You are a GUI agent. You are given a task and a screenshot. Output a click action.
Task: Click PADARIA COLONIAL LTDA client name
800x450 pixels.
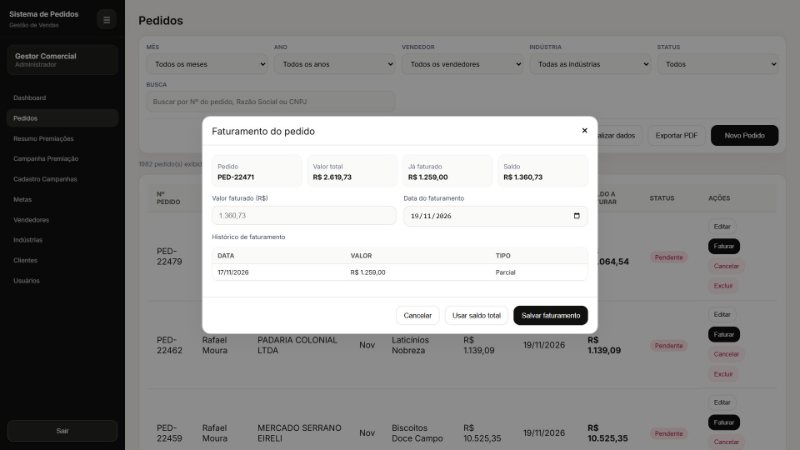[297, 345]
